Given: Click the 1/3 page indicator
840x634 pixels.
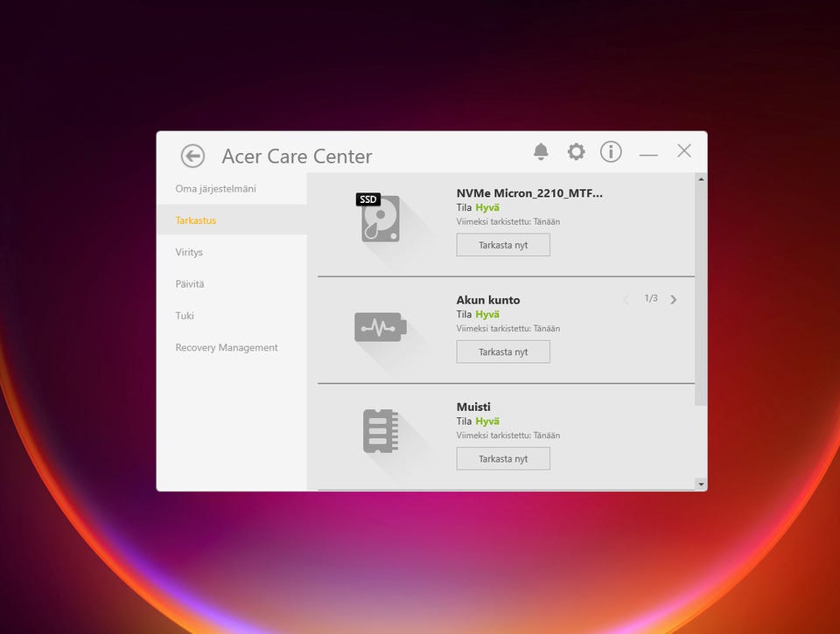Looking at the screenshot, I should click(x=651, y=298).
